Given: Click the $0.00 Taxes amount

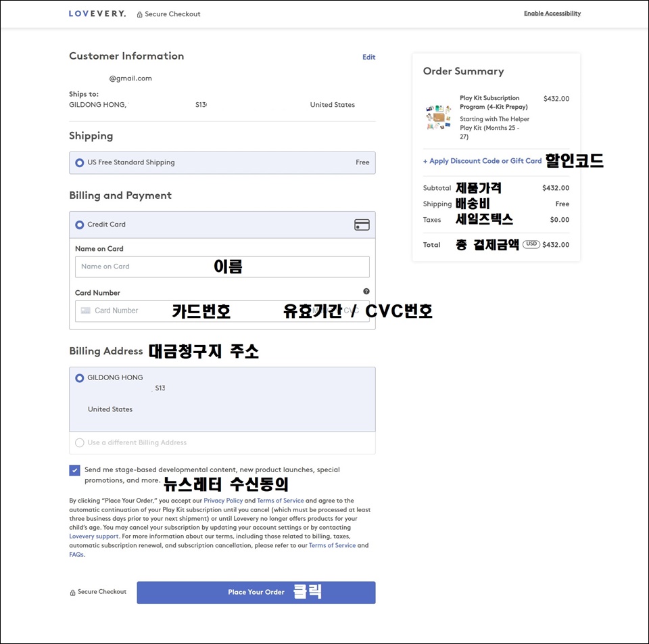Looking at the screenshot, I should tap(559, 220).
